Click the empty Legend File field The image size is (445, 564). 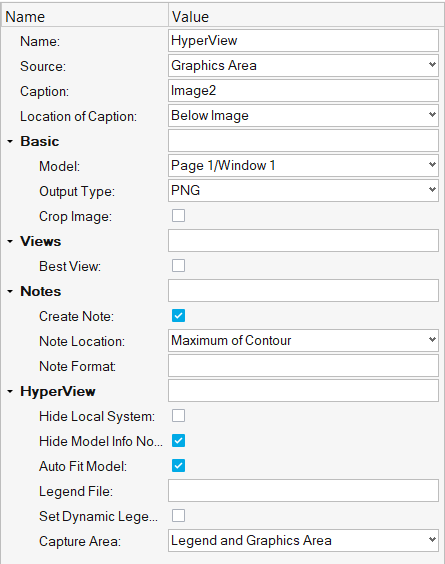(303, 491)
